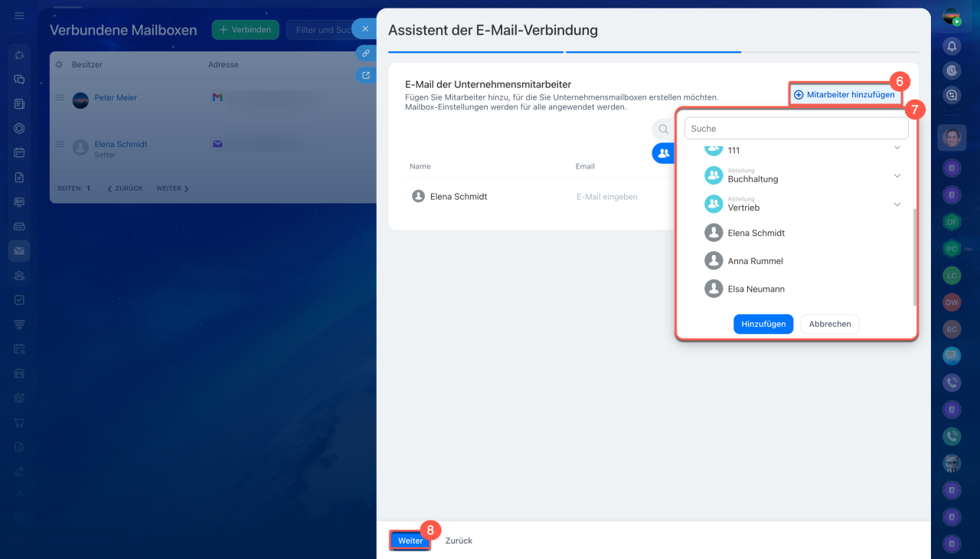
Task: Open row menu for Peter Meier
Action: coord(59,98)
